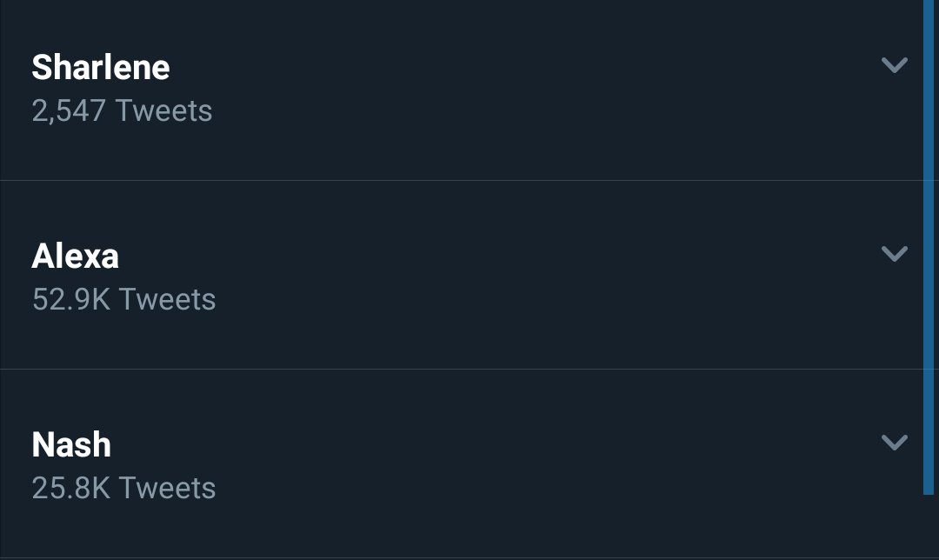939x560 pixels.
Task: Expand options arrow beside Alexa trend
Action: pos(894,253)
